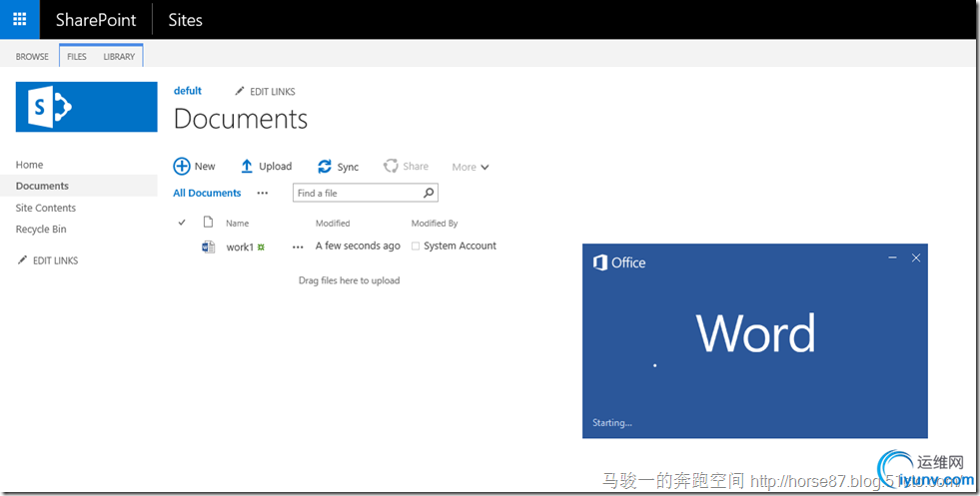The width and height of the screenshot is (980, 496).
Task: Minimize the Word splash screen
Action: click(892, 257)
